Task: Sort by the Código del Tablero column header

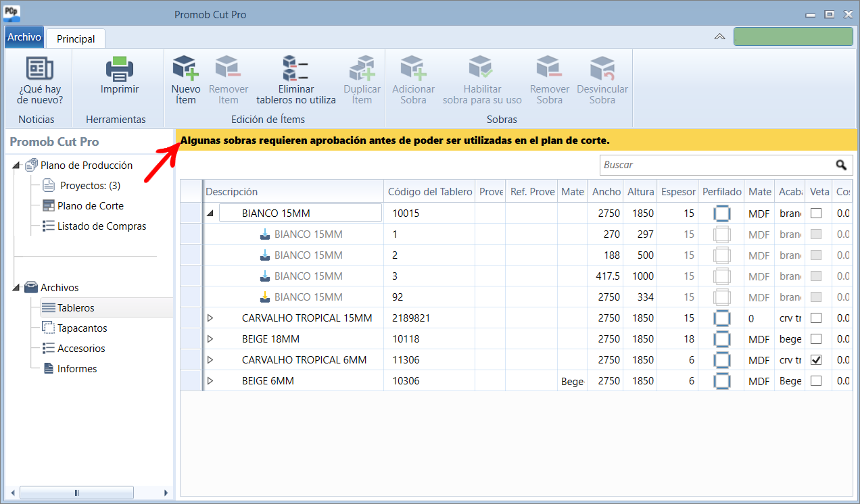Action: [429, 192]
